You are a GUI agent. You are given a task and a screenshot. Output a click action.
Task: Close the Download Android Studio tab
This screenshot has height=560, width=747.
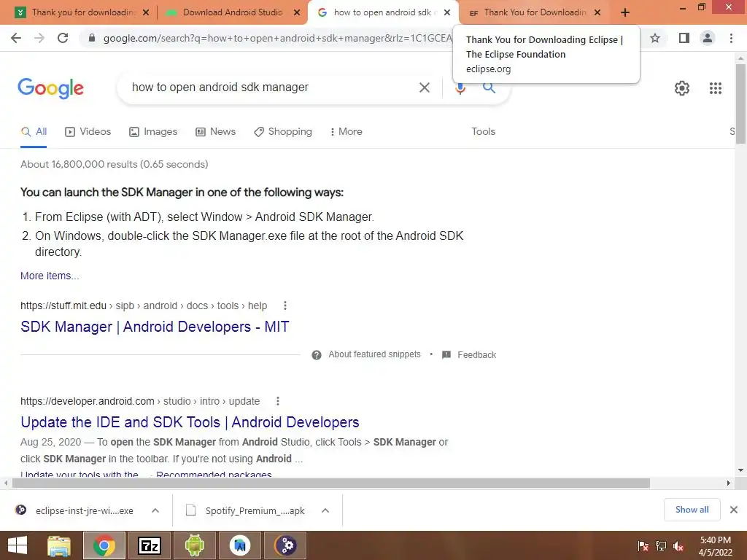(x=297, y=12)
